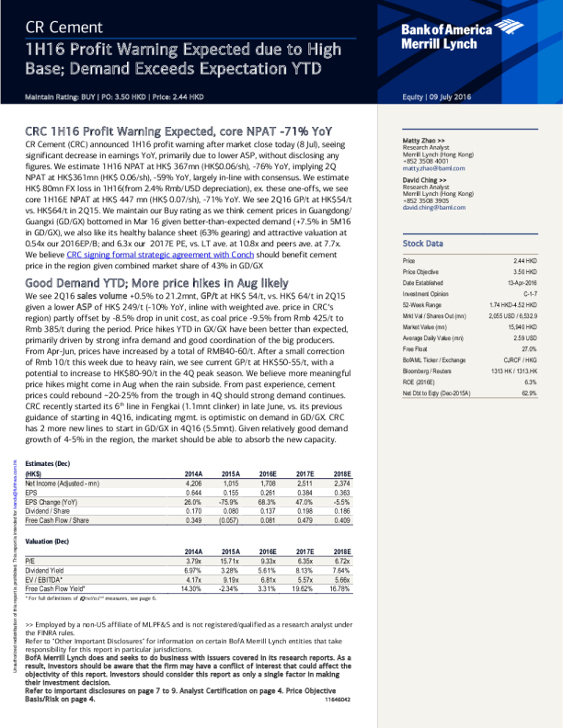Click the Stock Data section heading

pyautogui.click(x=423, y=244)
